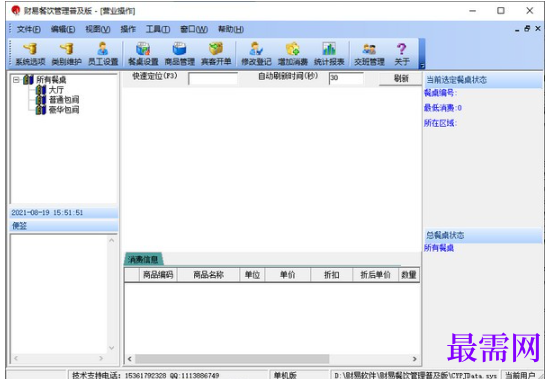Click the 自动刷新时间 seconds field
The image size is (559, 379).
[346, 78]
